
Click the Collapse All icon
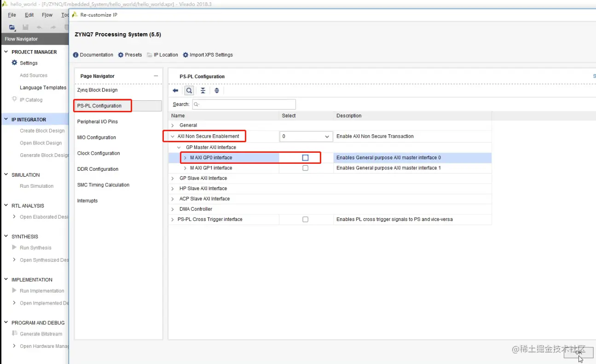click(x=203, y=91)
